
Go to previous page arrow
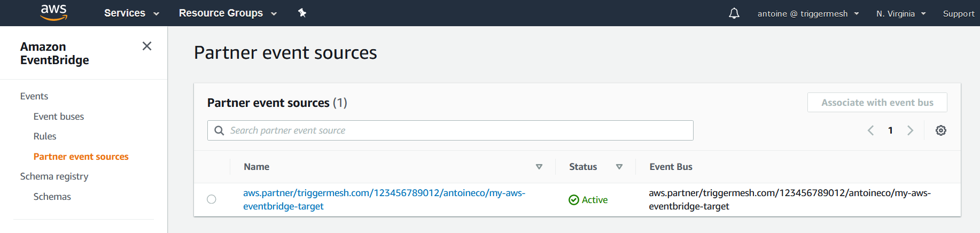[870, 130]
